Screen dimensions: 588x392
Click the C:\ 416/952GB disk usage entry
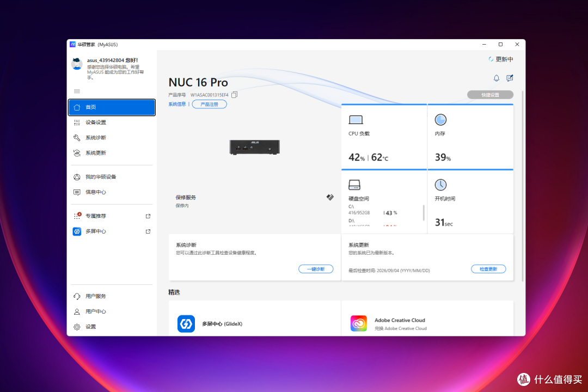372,210
